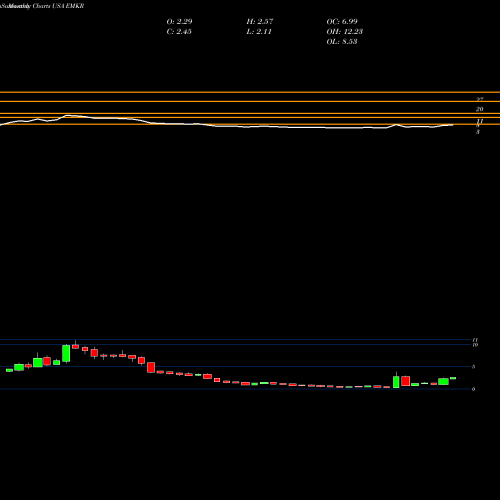Click the '0' label on the candlestick price axis
Image resolution: width=500 pixels, height=500 pixels.
pos(474,389)
